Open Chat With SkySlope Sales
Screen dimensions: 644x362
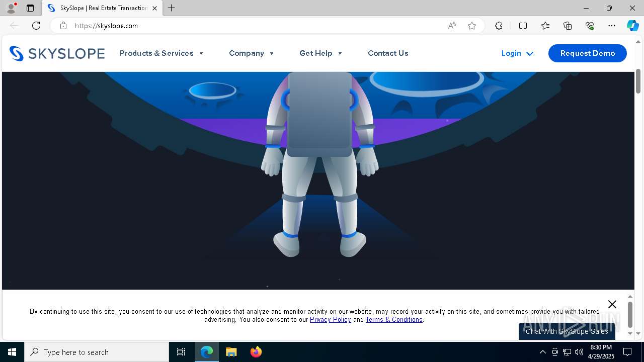(567, 331)
